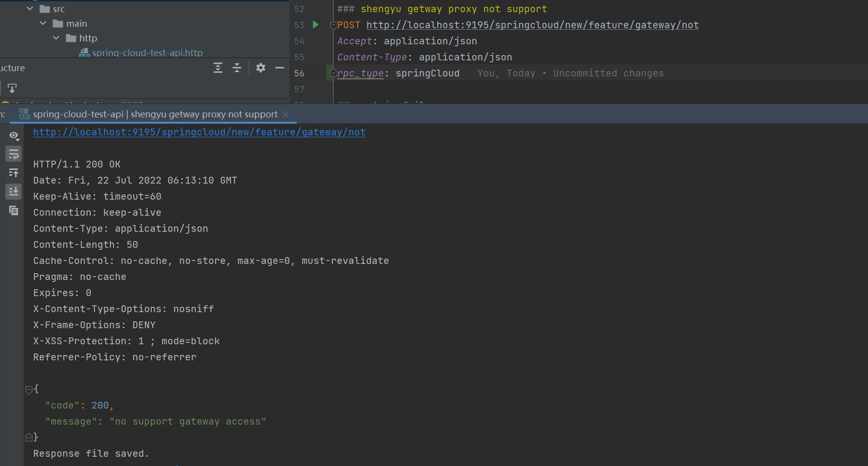Toggle soft-wrap in response view
The width and height of the screenshot is (868, 466).
tap(14, 154)
